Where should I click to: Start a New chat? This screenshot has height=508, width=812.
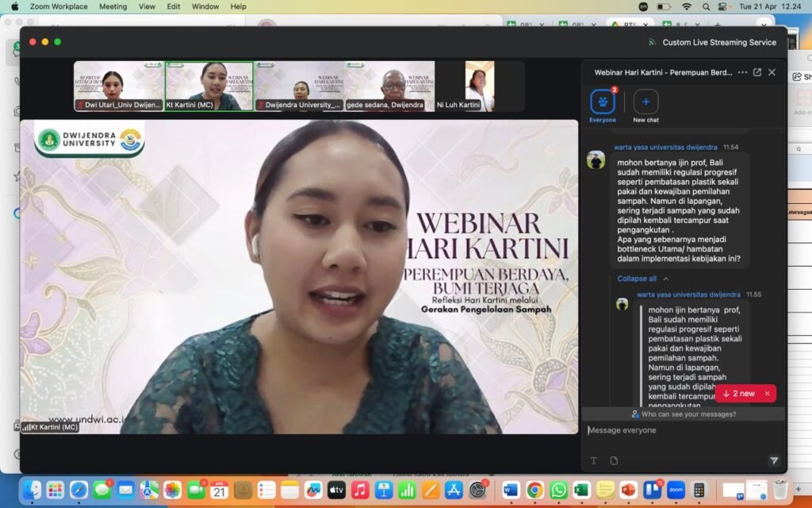point(645,102)
